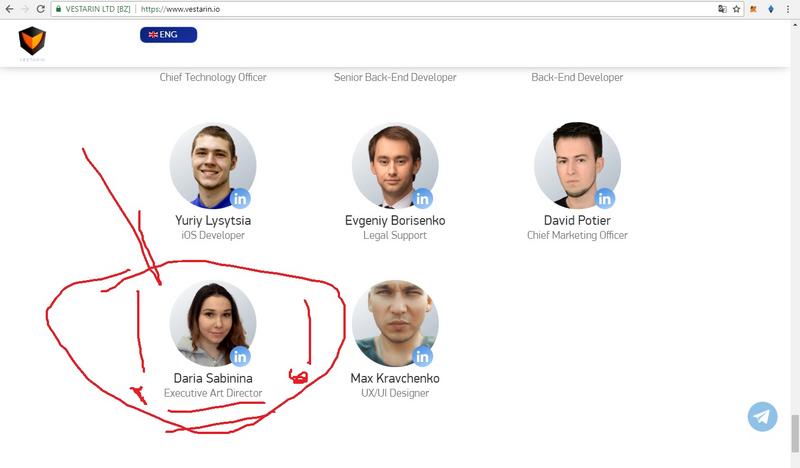Reload the current page

40,9
